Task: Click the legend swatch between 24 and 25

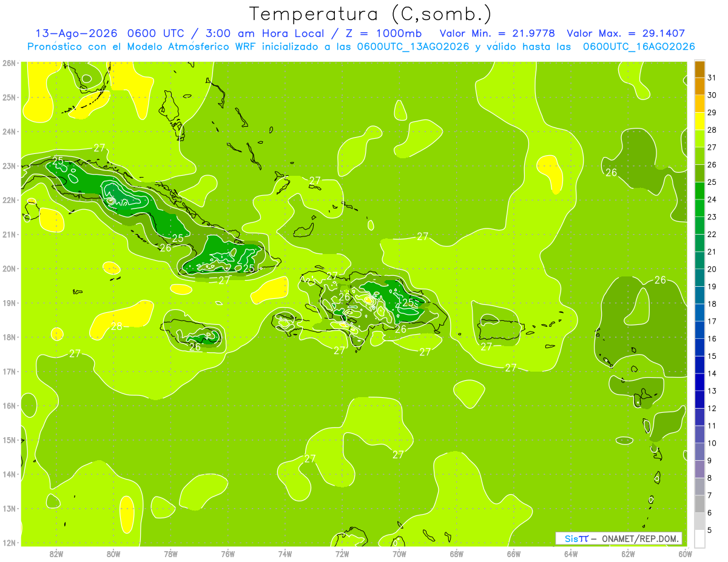Action: [699, 190]
